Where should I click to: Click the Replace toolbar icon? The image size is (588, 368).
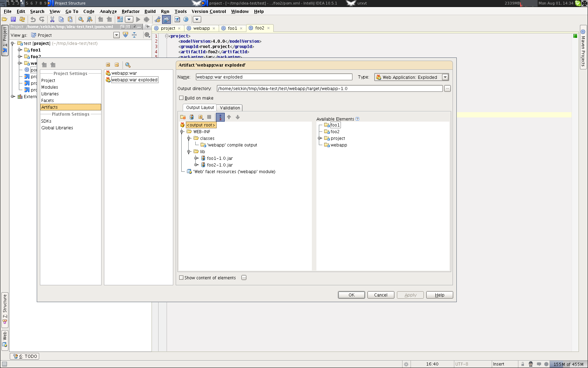pos(90,20)
